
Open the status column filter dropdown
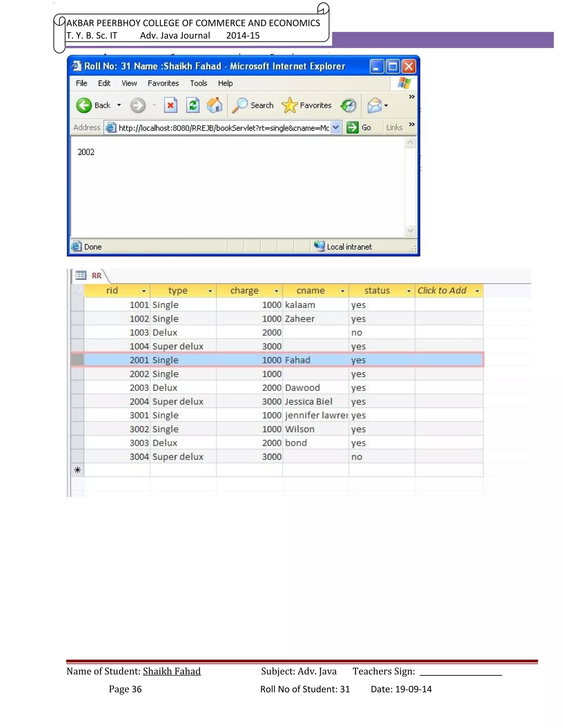pos(409,291)
